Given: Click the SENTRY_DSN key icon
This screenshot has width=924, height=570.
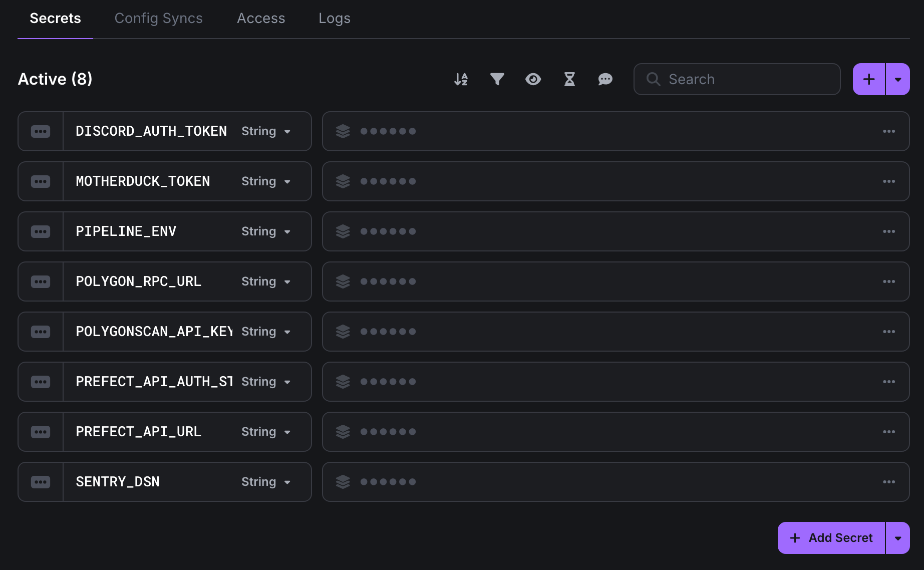Looking at the screenshot, I should 41,482.
